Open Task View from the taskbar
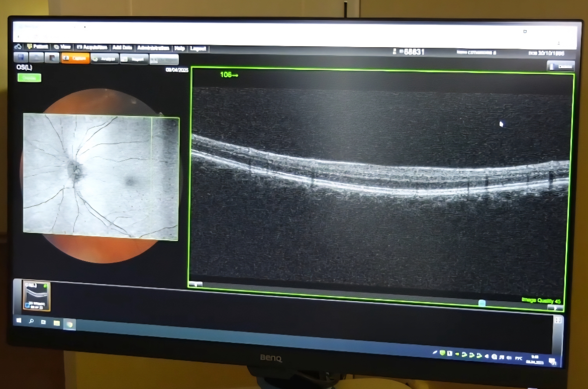 pos(44,322)
